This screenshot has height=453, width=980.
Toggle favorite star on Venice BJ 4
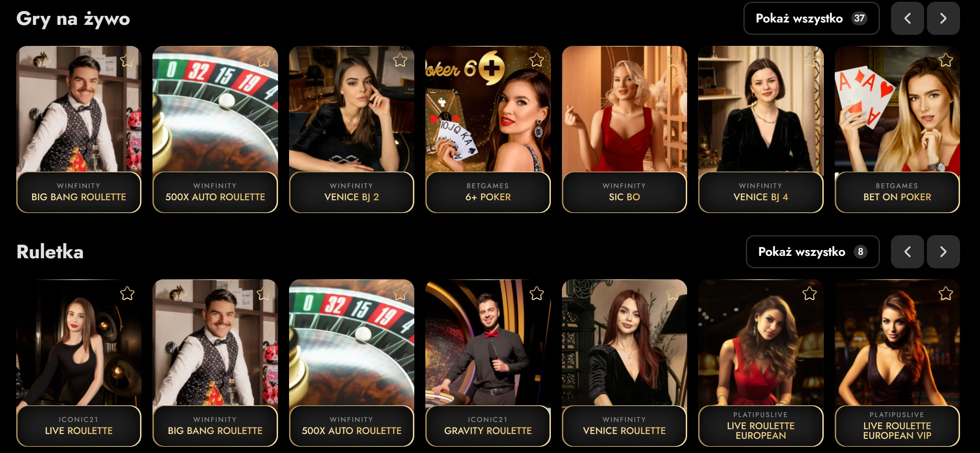[x=809, y=60]
